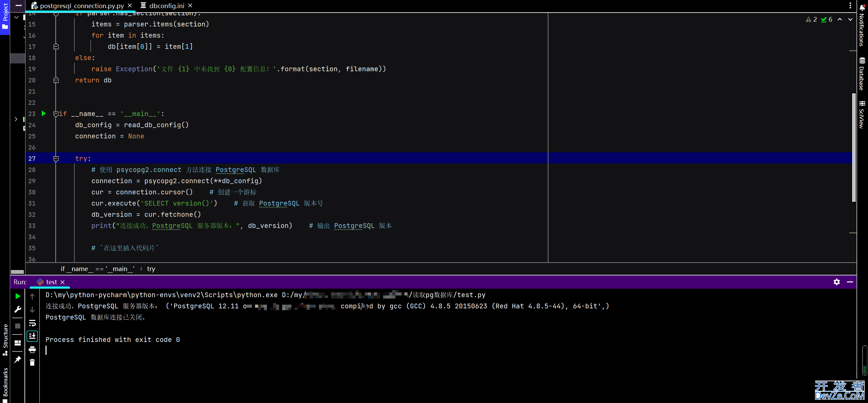This screenshot has height=403, width=868.
Task: Click project panel horizontal scrollbar thumb
Action: (17, 272)
